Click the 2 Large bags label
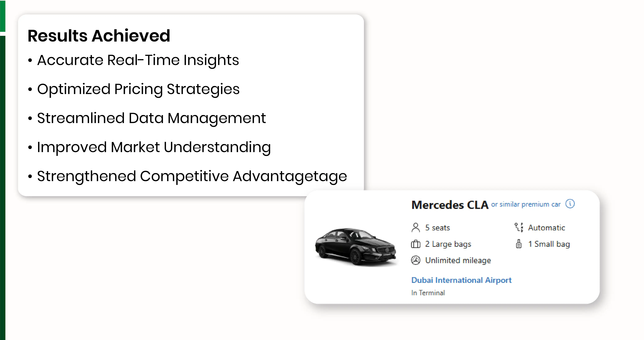This screenshot has height=340, width=644. point(448,244)
